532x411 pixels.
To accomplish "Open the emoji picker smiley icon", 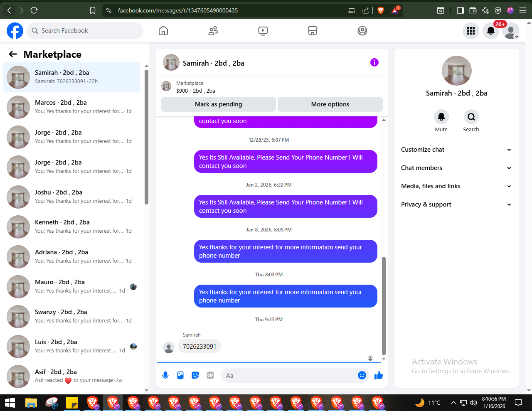I will (x=362, y=375).
